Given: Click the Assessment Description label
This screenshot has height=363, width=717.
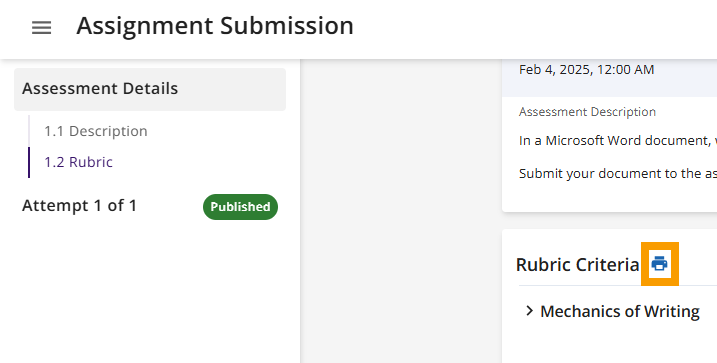Looking at the screenshot, I should pos(587,112).
